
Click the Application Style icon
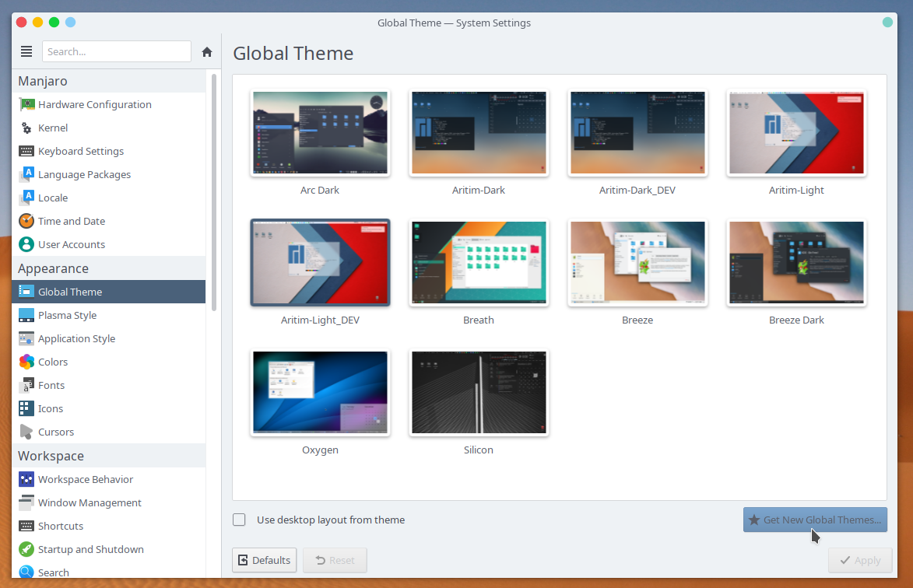pos(26,338)
